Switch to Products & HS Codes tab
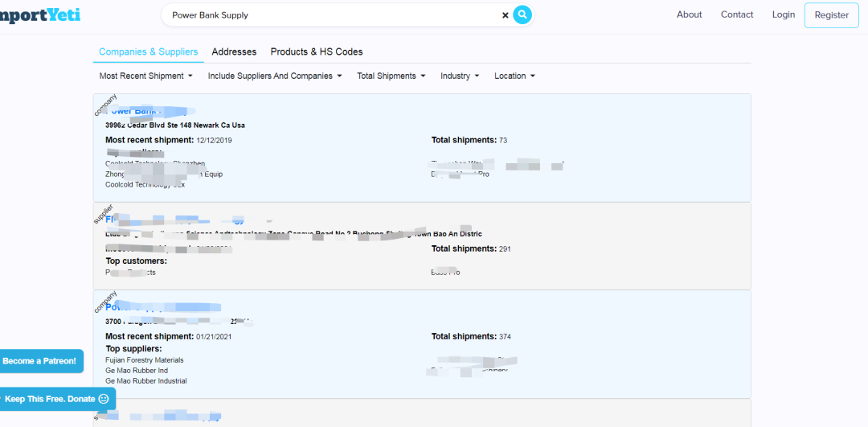Screen dimensions: 868x427 (x=317, y=52)
